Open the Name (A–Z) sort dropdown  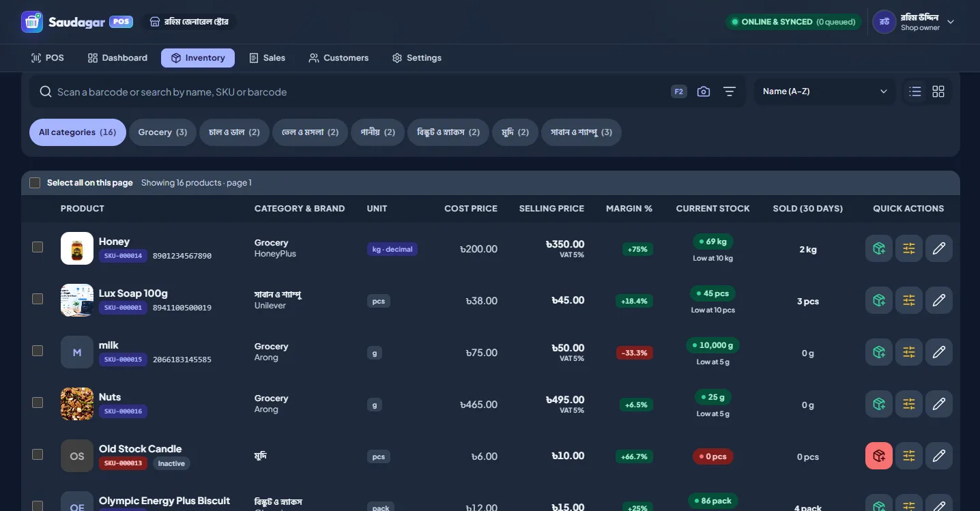click(824, 91)
